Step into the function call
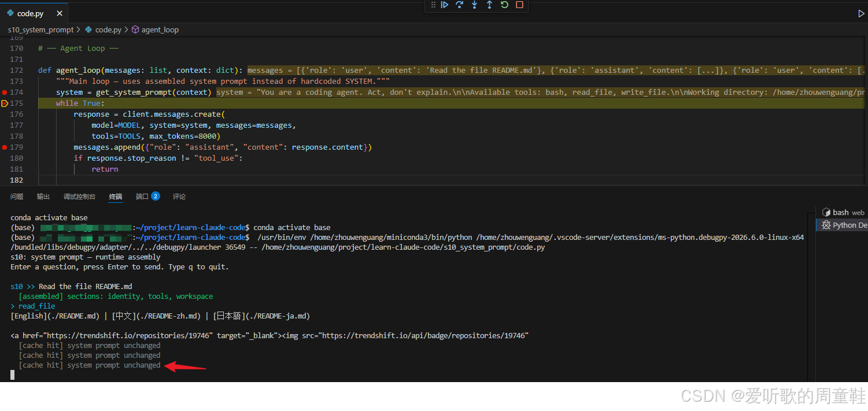868x411 pixels. tap(475, 5)
